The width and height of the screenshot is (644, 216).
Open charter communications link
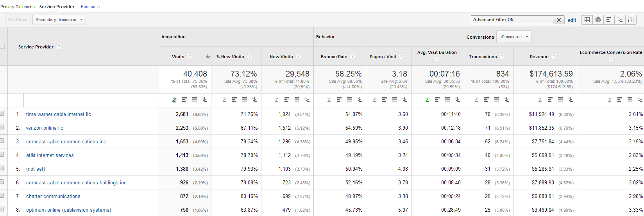53,196
